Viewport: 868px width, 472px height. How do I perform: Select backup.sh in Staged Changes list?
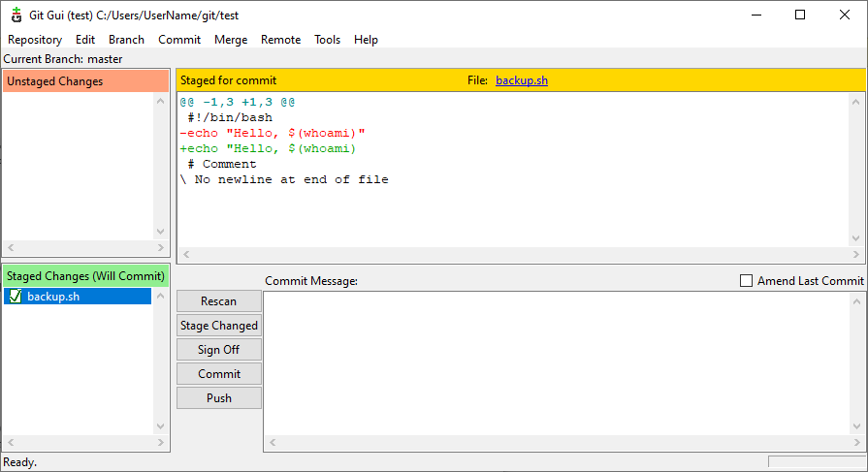coord(78,297)
